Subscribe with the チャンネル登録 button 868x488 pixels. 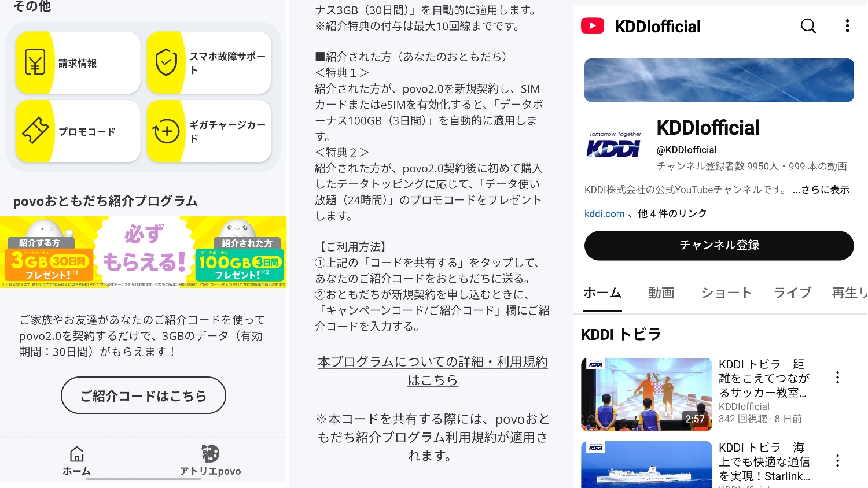tap(719, 246)
